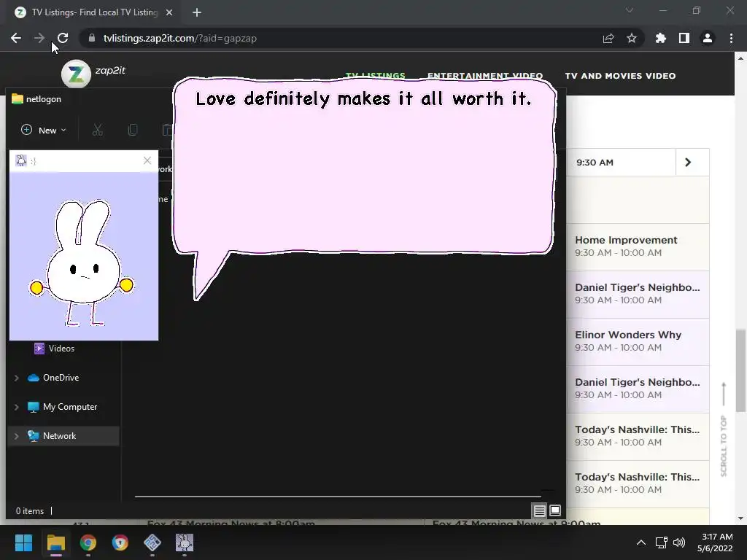Expand the OneDrive tree node
This screenshot has height=560, width=747.
tap(17, 378)
